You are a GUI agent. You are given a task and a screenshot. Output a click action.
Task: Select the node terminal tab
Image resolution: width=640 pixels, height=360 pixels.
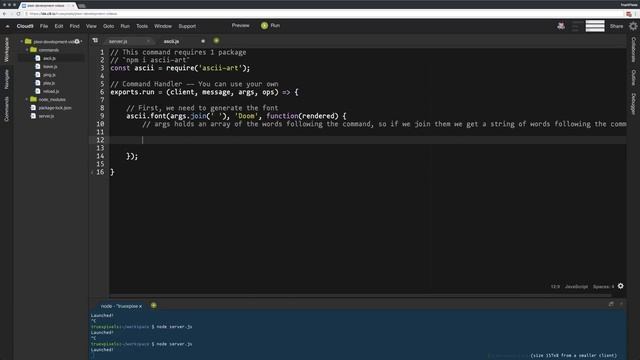[x=120, y=306]
